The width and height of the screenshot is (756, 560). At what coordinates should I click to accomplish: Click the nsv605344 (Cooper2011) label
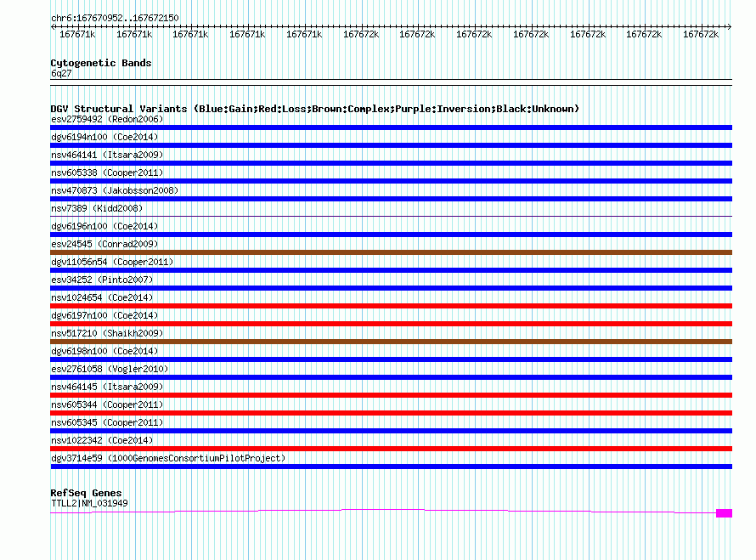pyautogui.click(x=107, y=404)
